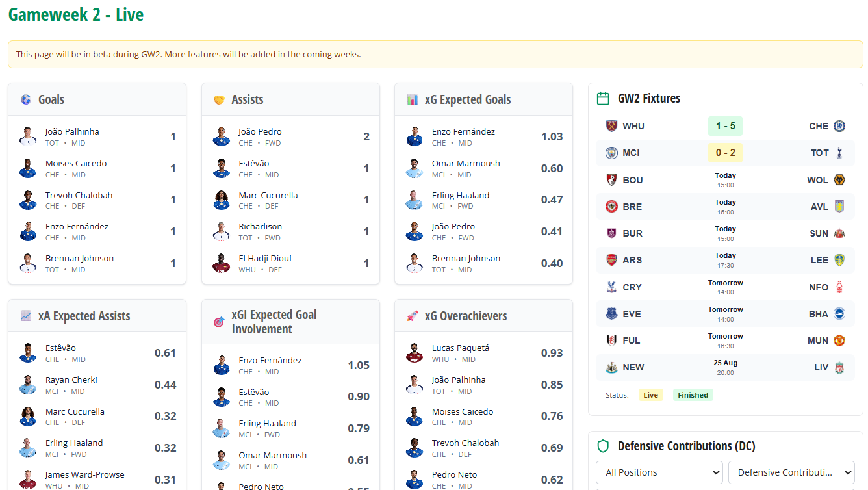Click the Finished status badge
868x490 pixels.
click(x=693, y=395)
